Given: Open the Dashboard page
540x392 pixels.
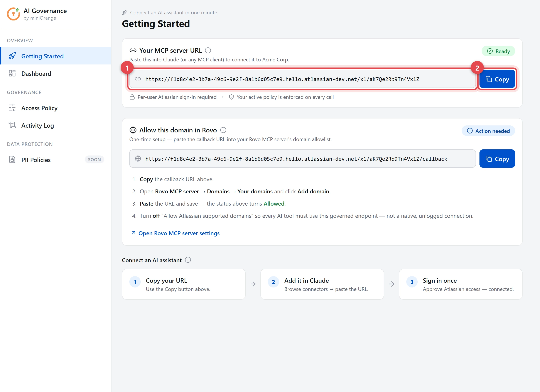Looking at the screenshot, I should (x=56, y=73).
